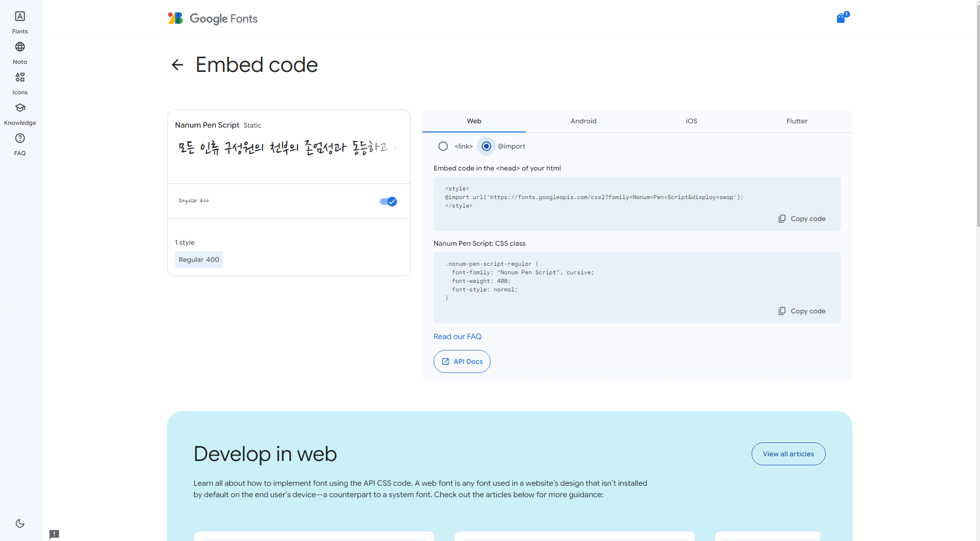Click the Google Fonts logo
This screenshot has width=980, height=541.
[x=212, y=19]
